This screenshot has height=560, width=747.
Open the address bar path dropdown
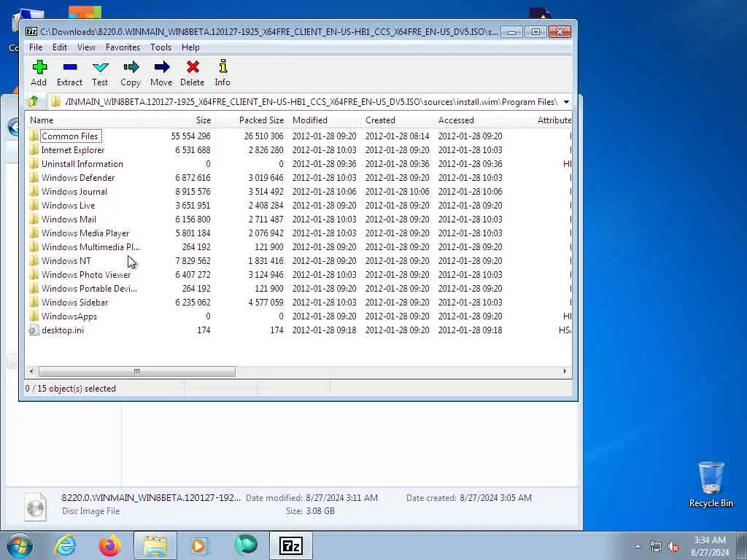point(566,102)
